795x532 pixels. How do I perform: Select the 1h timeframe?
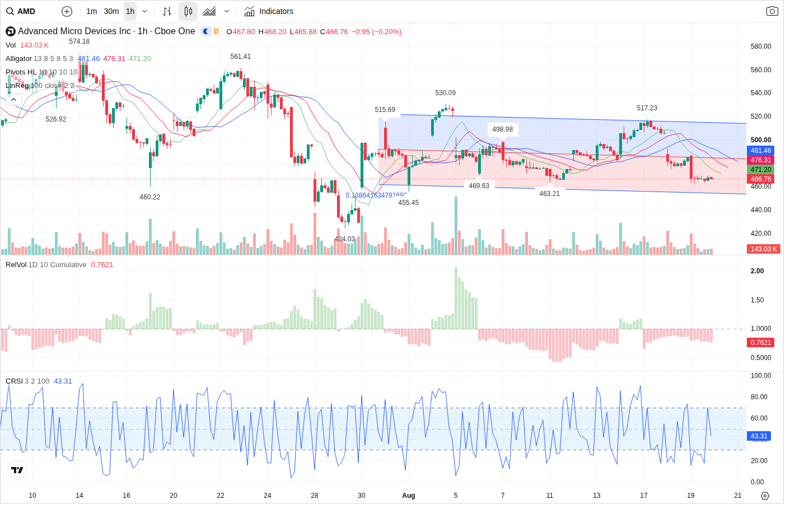pos(130,11)
